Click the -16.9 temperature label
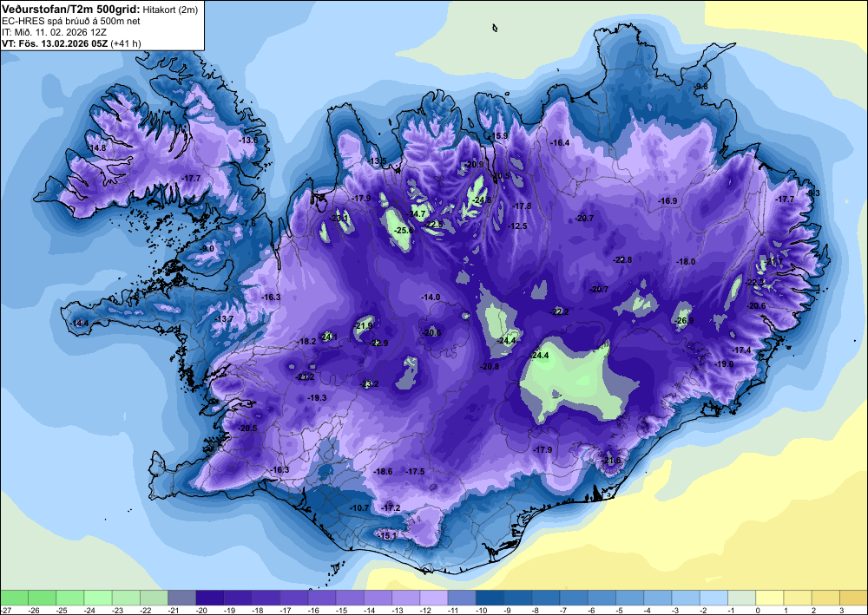Viewport: 868px width, 615px height. click(667, 200)
